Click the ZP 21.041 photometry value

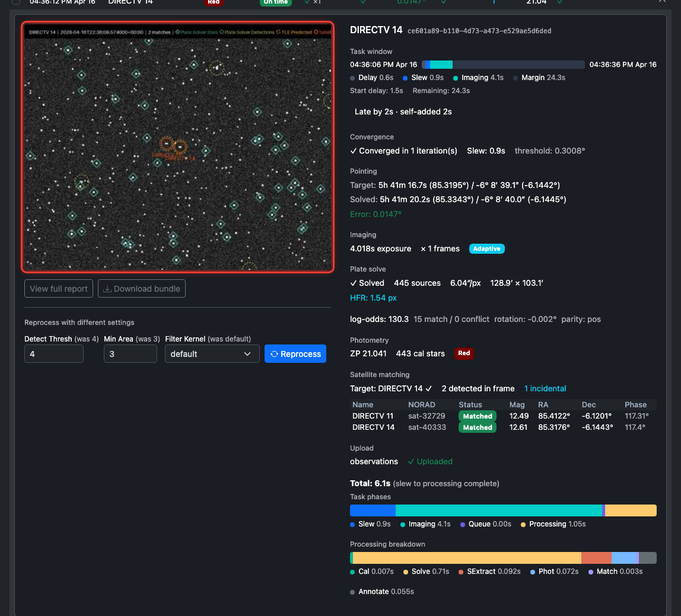(x=368, y=353)
